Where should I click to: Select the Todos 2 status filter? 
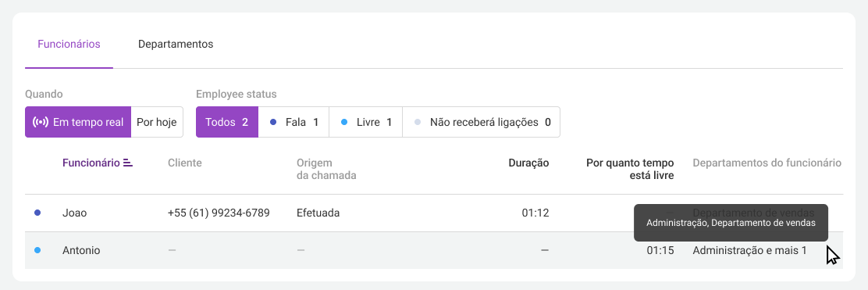pos(227,122)
